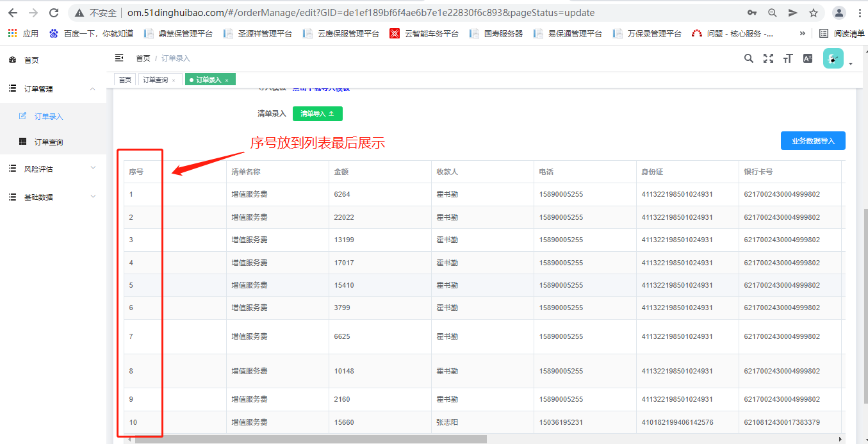
Task: Bookmark this page with the star icon
Action: (814, 13)
